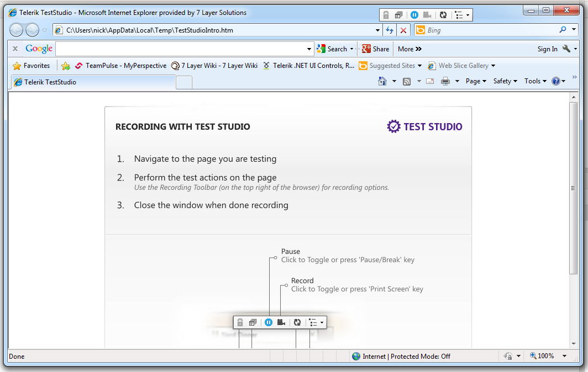Click the refresh icon next to address bar
This screenshot has width=588, height=372.
tap(390, 30)
